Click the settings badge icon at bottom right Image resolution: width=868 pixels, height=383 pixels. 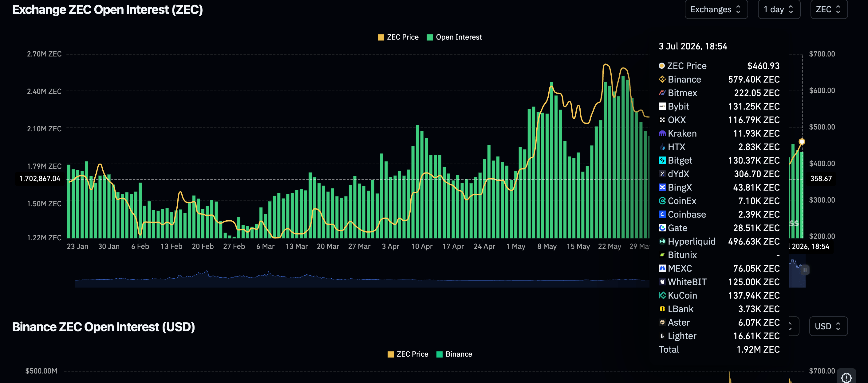point(846,377)
